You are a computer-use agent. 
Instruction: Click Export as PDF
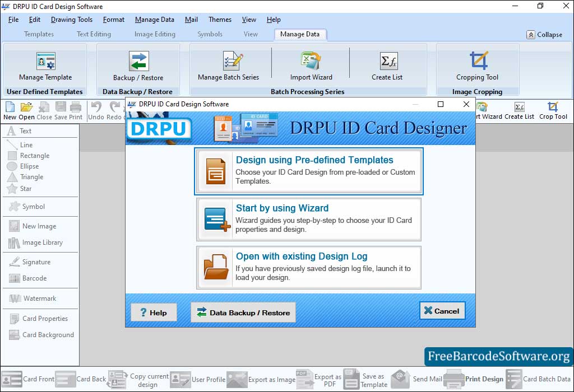[319, 380]
